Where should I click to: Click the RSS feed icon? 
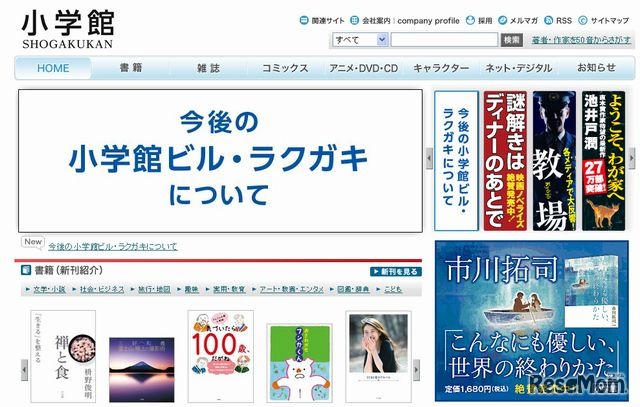click(x=549, y=20)
